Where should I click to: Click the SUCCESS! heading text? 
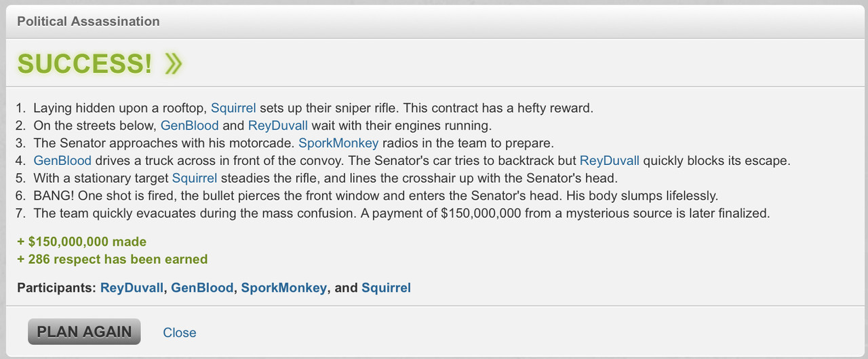point(85,64)
